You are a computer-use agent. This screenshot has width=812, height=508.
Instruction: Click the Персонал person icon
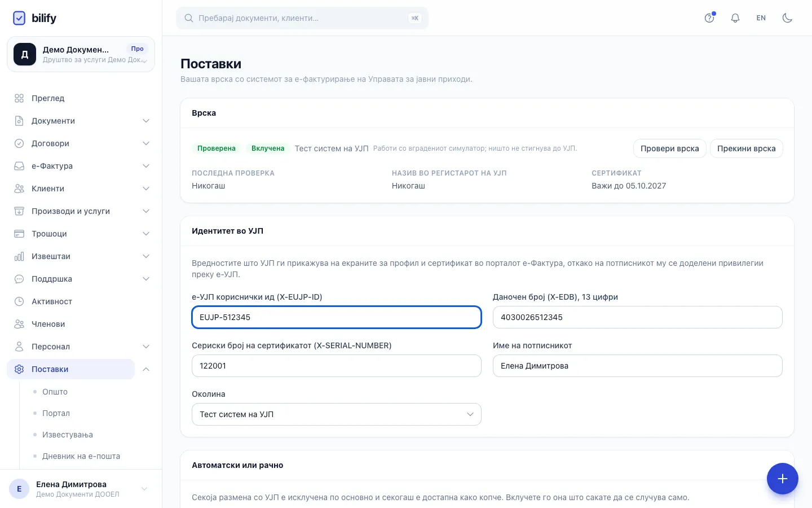click(x=19, y=347)
